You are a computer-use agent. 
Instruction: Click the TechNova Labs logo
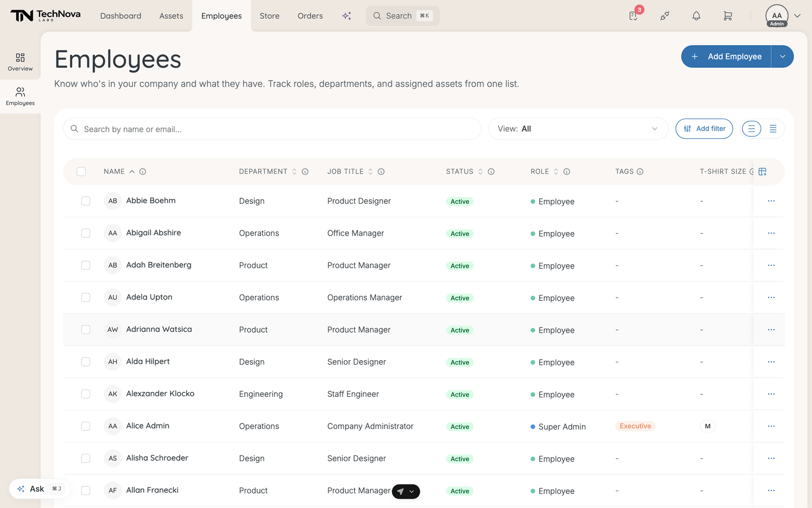[x=46, y=16]
